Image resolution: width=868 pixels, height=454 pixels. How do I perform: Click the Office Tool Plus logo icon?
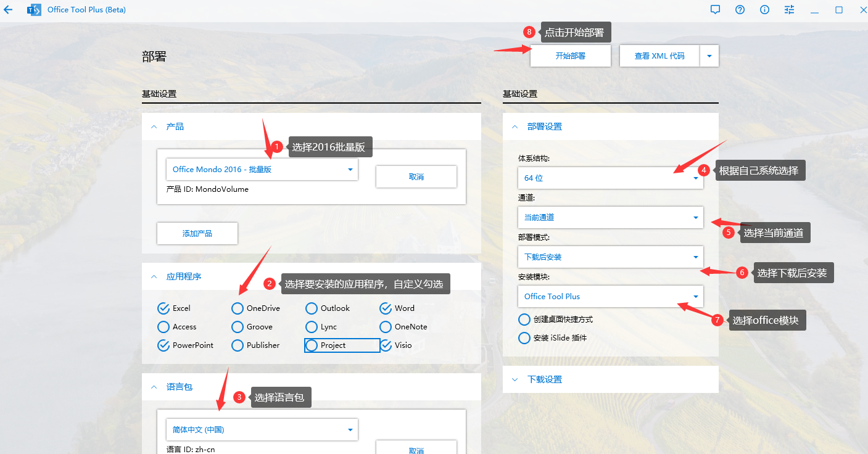(35, 10)
